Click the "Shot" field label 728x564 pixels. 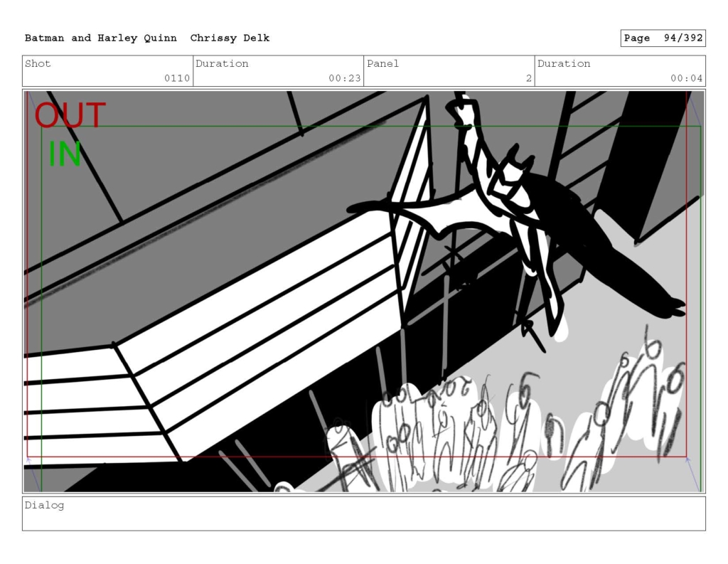tap(38, 63)
